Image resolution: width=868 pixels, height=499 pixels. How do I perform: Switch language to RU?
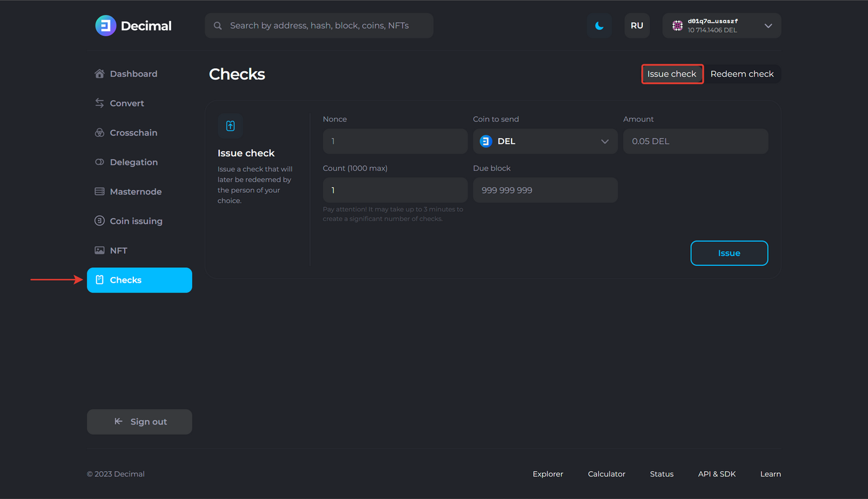click(637, 26)
